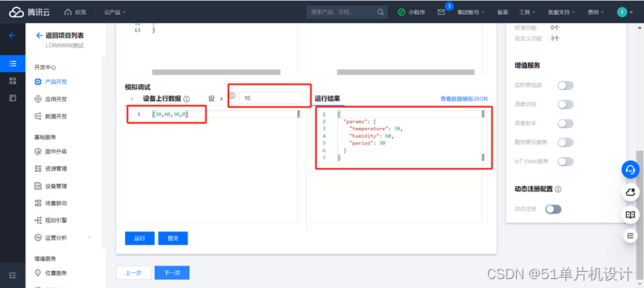Open the 总览 home icon
644x288 pixels.
(68, 12)
